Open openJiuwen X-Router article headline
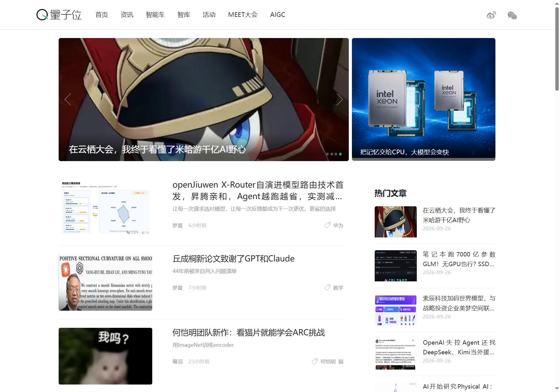Screen dimensions: 560x392 (258, 190)
